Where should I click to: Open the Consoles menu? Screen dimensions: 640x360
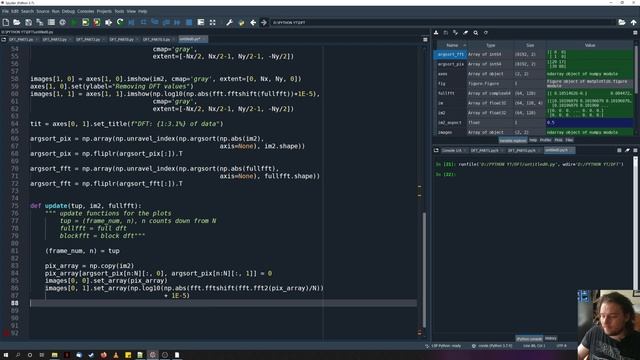85,11
